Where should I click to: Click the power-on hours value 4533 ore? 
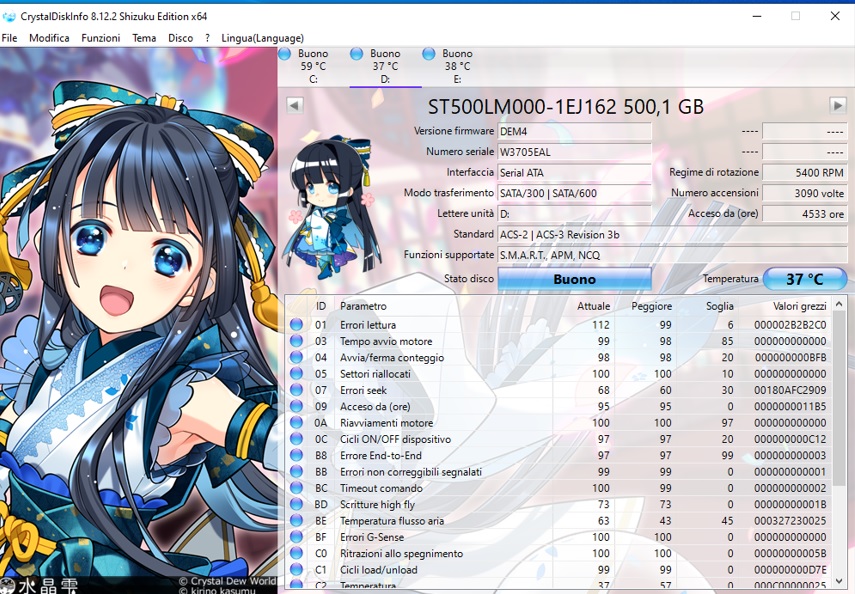pyautogui.click(x=805, y=214)
